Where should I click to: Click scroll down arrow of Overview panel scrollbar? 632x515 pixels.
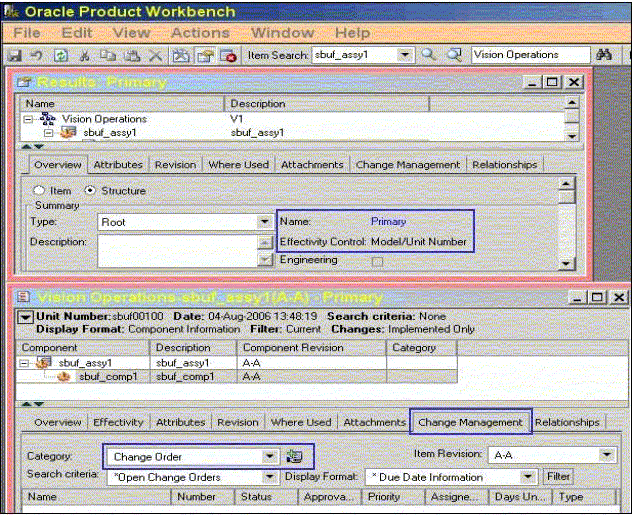tap(566, 264)
